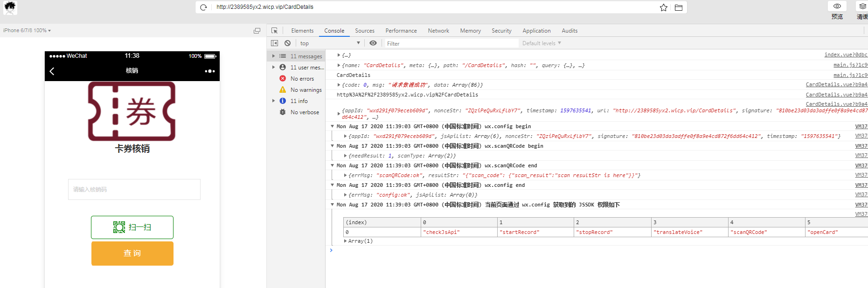Image resolution: width=868 pixels, height=288 pixels.
Task: Tap the back arrow in WeChat header
Action: [x=52, y=71]
